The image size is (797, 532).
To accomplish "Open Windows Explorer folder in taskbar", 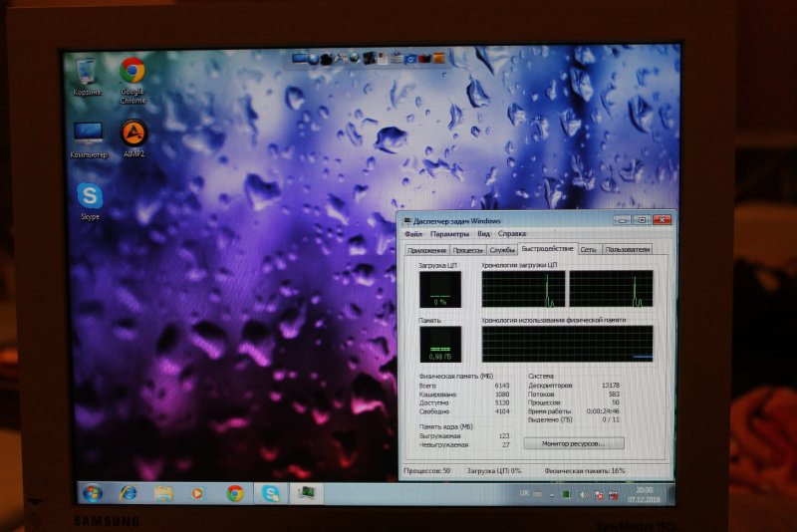I will pyautogui.click(x=163, y=493).
